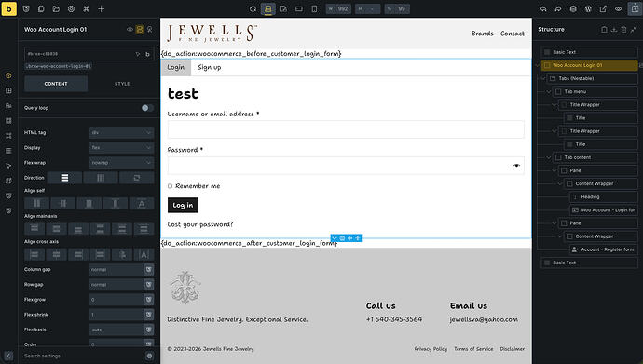Click the Username or email address field
The image size is (643, 364).
(x=346, y=129)
